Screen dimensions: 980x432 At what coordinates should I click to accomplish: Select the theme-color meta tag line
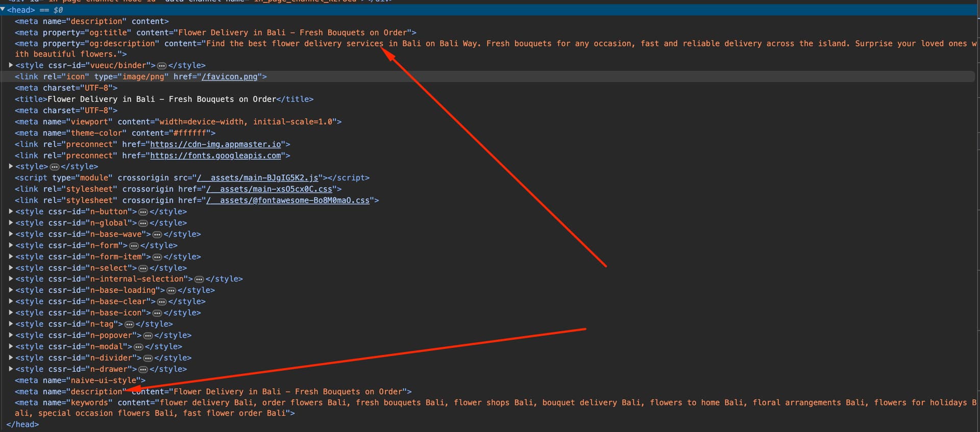[115, 133]
